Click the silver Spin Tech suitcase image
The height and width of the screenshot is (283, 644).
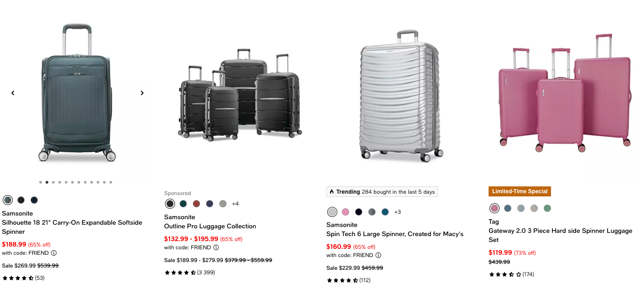(400, 96)
